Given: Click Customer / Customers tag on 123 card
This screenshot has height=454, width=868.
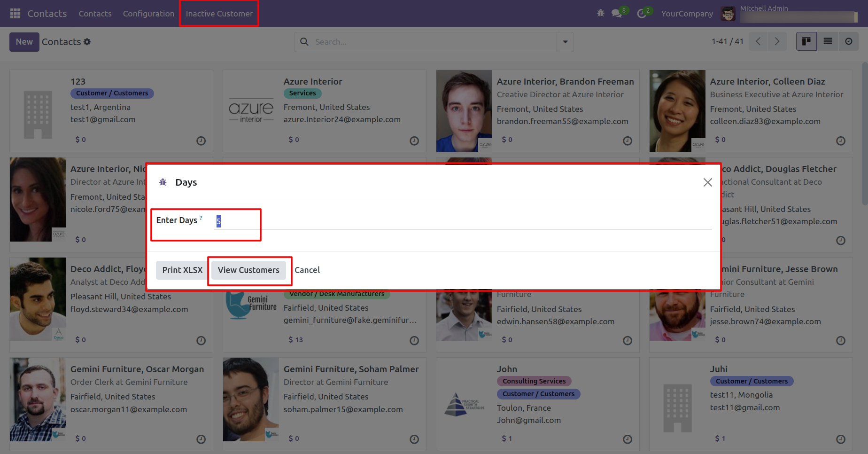Looking at the screenshot, I should click(112, 93).
